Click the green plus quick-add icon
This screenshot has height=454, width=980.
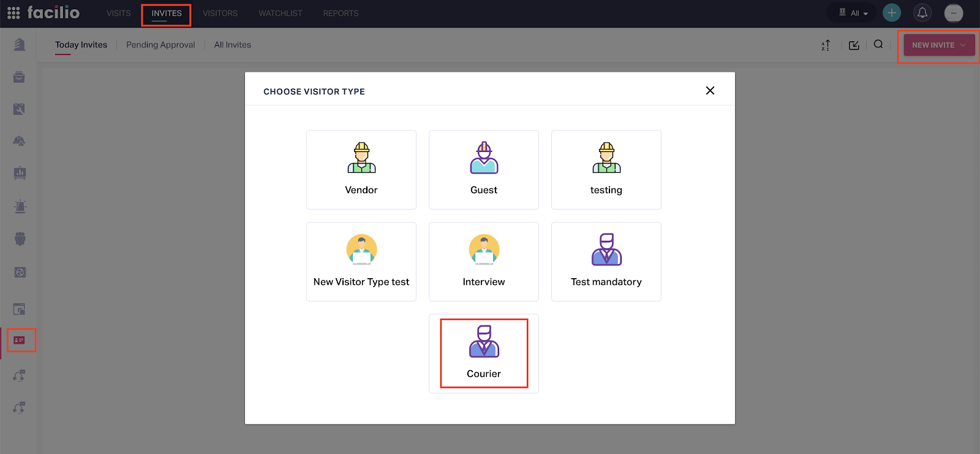click(x=892, y=13)
